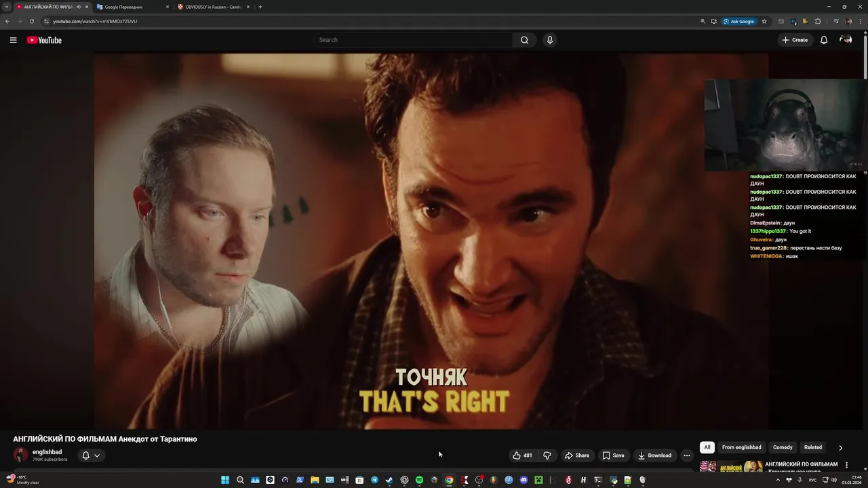The image size is (868, 488).
Task: Open Windows Start menu
Action: point(225,480)
